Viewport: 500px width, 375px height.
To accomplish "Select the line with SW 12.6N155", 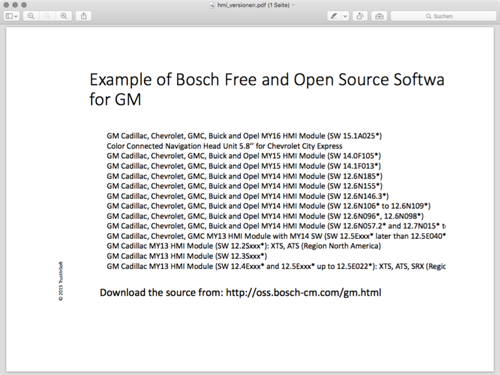I will 245,186.
